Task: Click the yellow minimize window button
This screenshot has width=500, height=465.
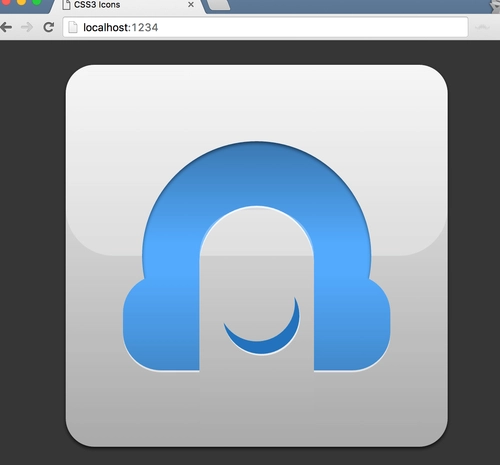Action: (21, 2)
